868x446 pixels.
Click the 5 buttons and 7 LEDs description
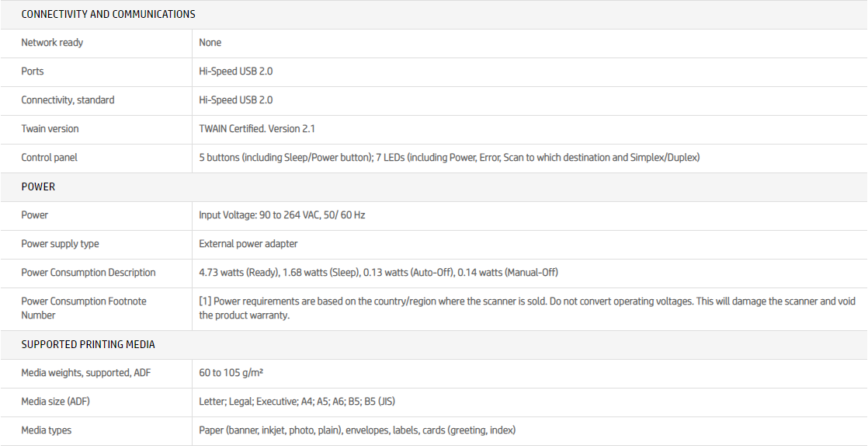[x=449, y=158]
